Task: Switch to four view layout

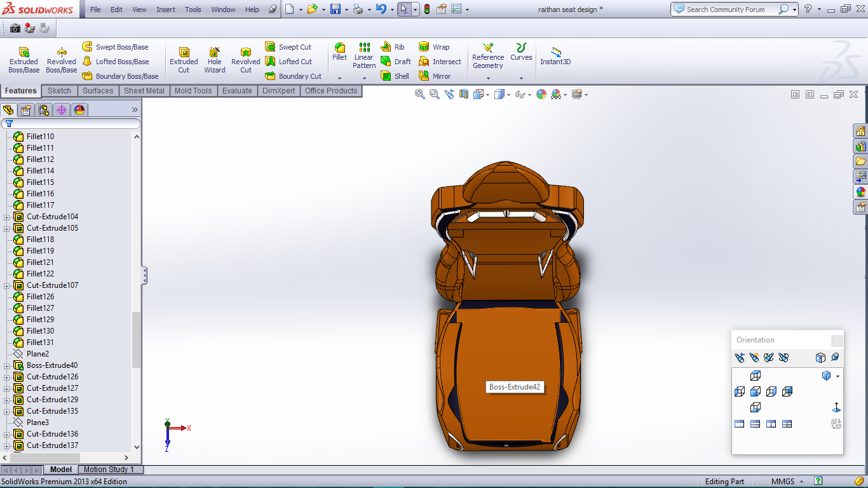Action: pos(787,424)
